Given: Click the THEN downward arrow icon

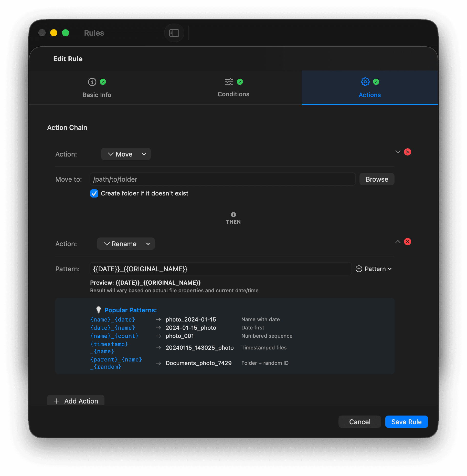Looking at the screenshot, I should point(233,215).
